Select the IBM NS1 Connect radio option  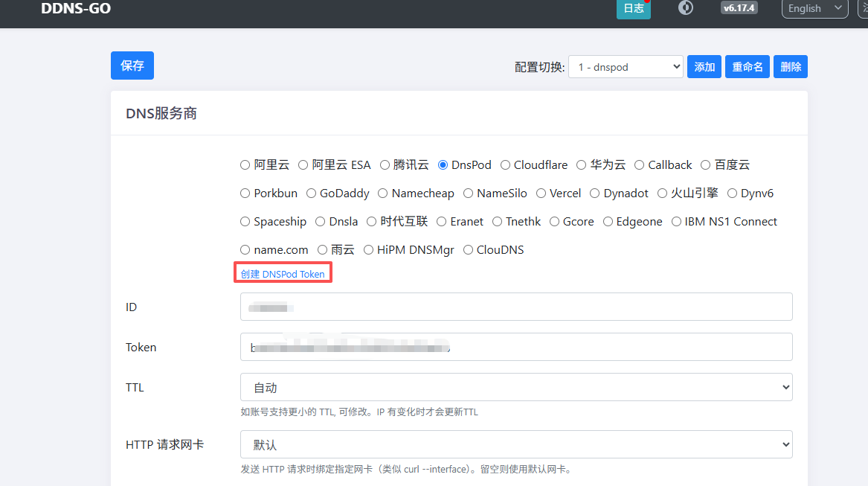[676, 222]
